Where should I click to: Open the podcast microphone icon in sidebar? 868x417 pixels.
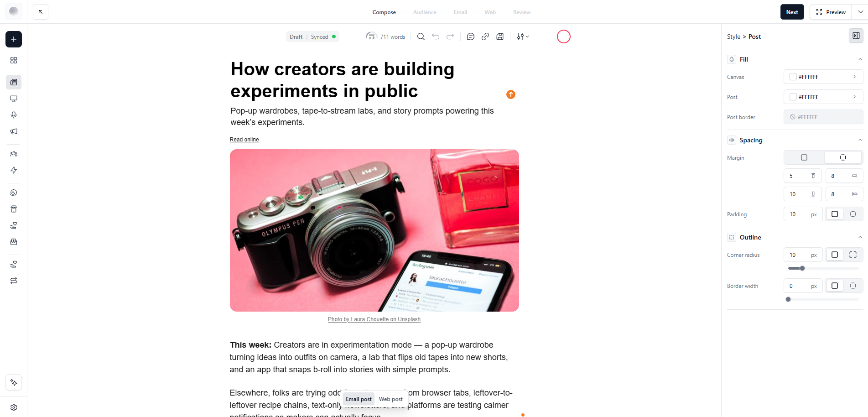tap(14, 115)
